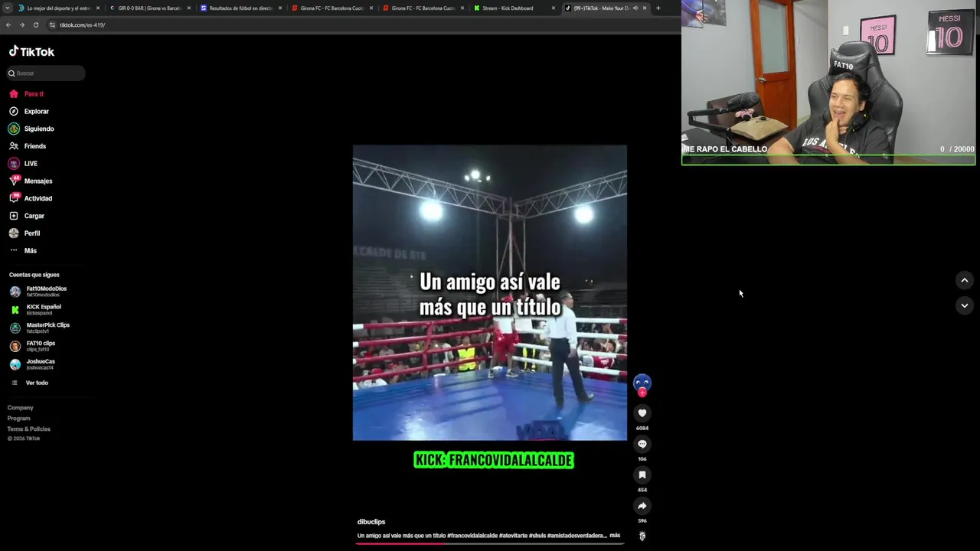The width and height of the screenshot is (980, 551).
Task: Like the video with heart icon
Action: click(642, 413)
